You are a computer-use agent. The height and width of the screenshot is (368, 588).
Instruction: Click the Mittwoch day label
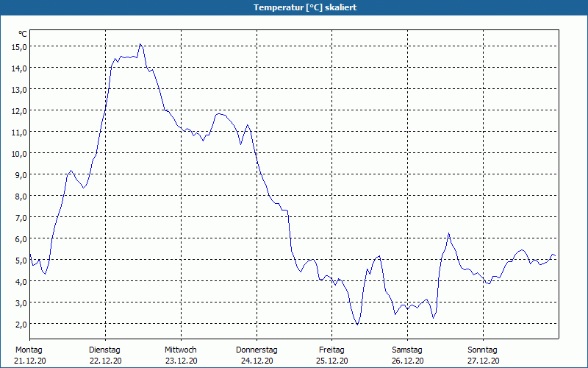click(180, 350)
